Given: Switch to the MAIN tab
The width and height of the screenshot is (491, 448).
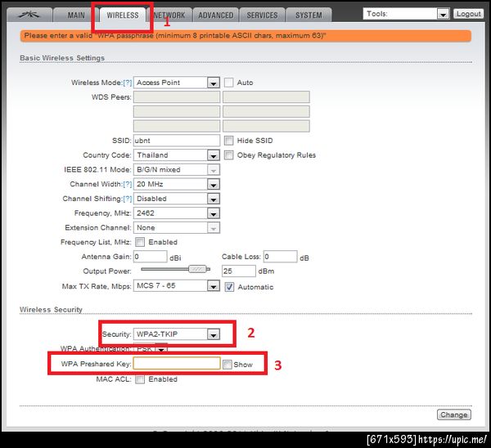Looking at the screenshot, I should pyautogui.click(x=76, y=15).
